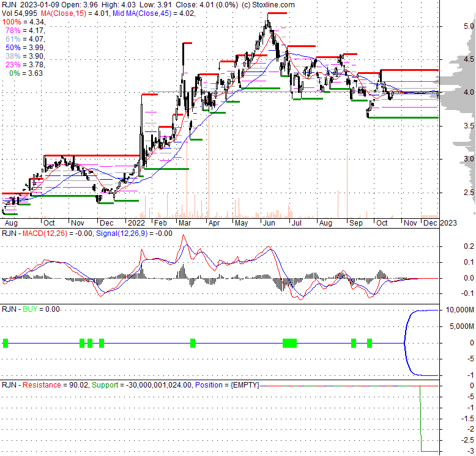Click the '-0.1' MACD axis label

pyautogui.click(x=467, y=293)
